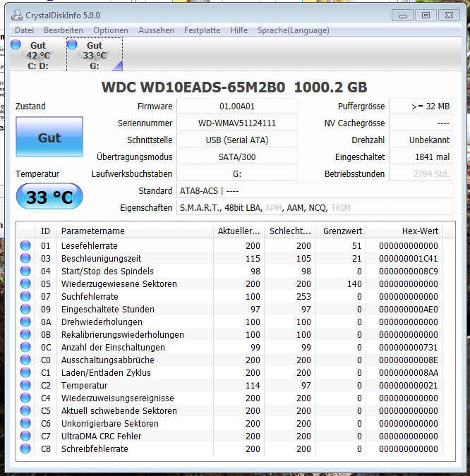Viewport: 470px width, 476px height.
Task: Select the G: disk tab at 33 °C
Action: tap(95, 54)
